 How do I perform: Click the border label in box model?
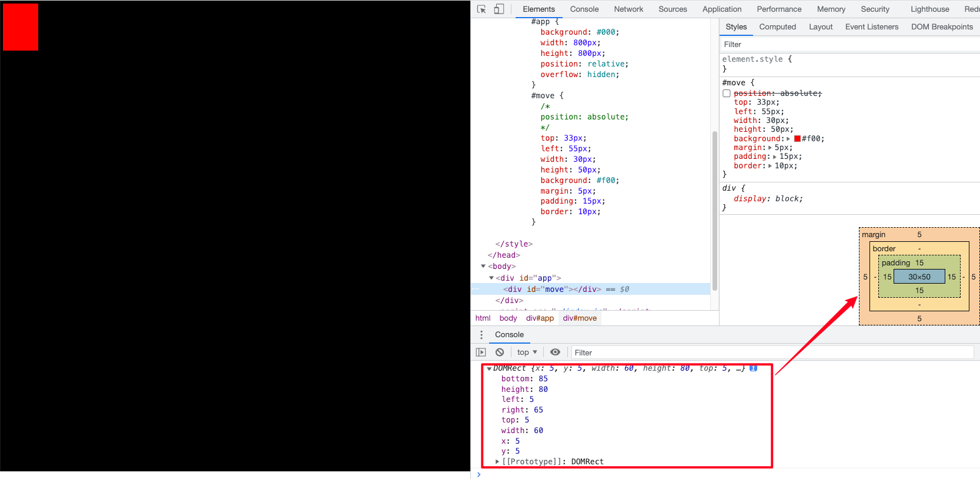[884, 249]
